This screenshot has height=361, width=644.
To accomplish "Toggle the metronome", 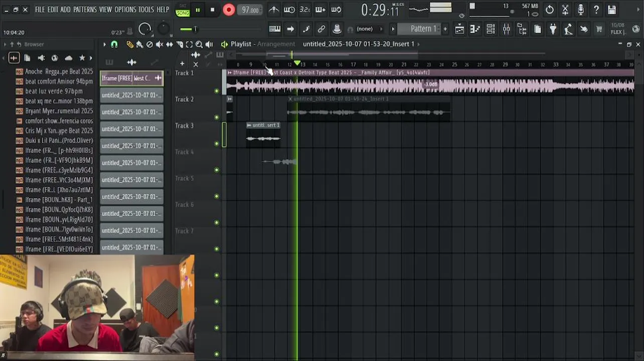I will pos(274,10).
